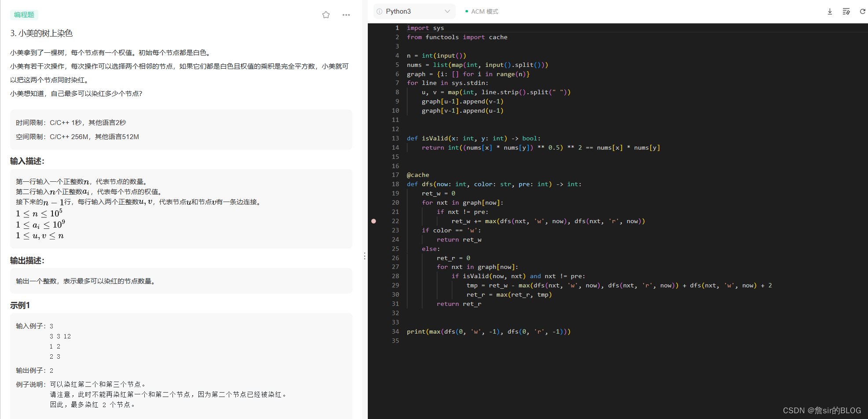Click the info icon beside Python3

[379, 11]
